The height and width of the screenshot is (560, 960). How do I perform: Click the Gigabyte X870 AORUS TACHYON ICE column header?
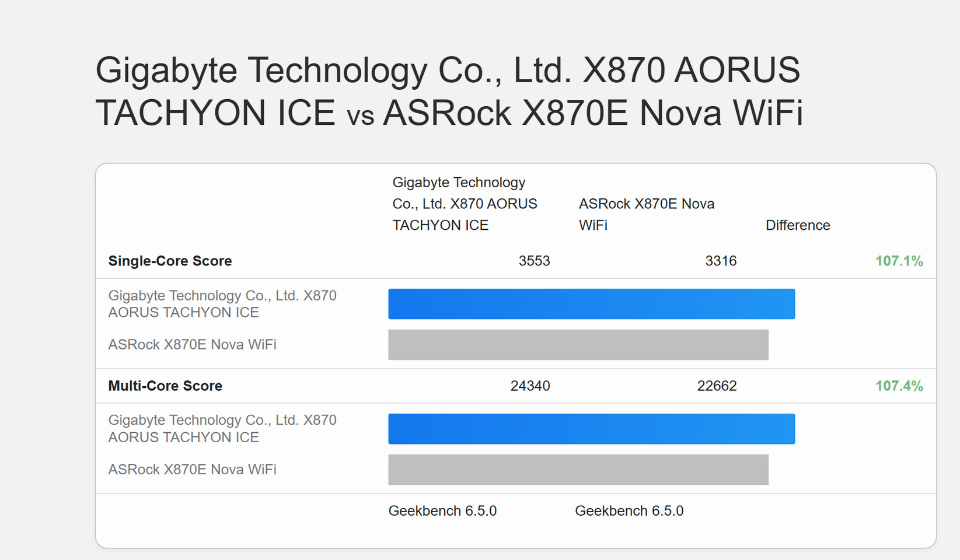point(465,204)
